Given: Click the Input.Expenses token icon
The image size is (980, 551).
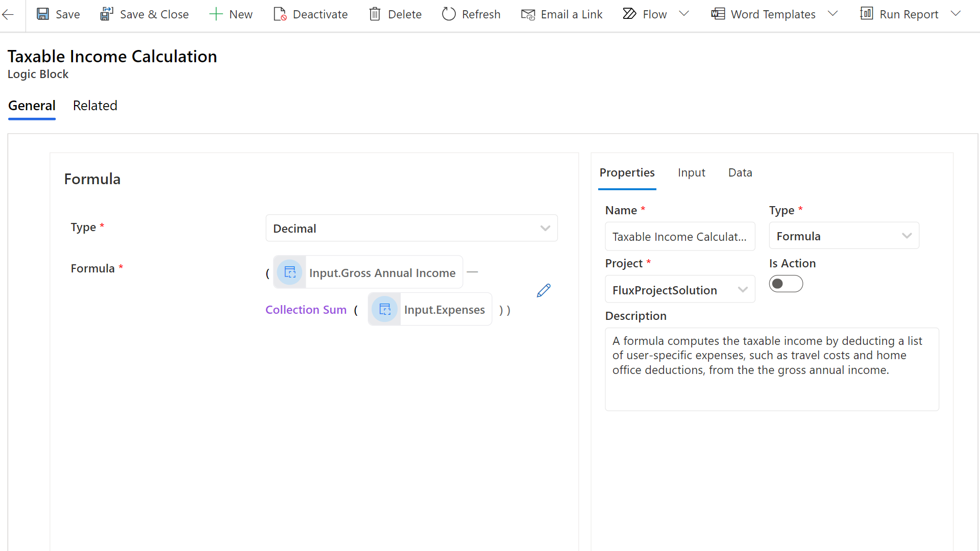Looking at the screenshot, I should coord(385,309).
